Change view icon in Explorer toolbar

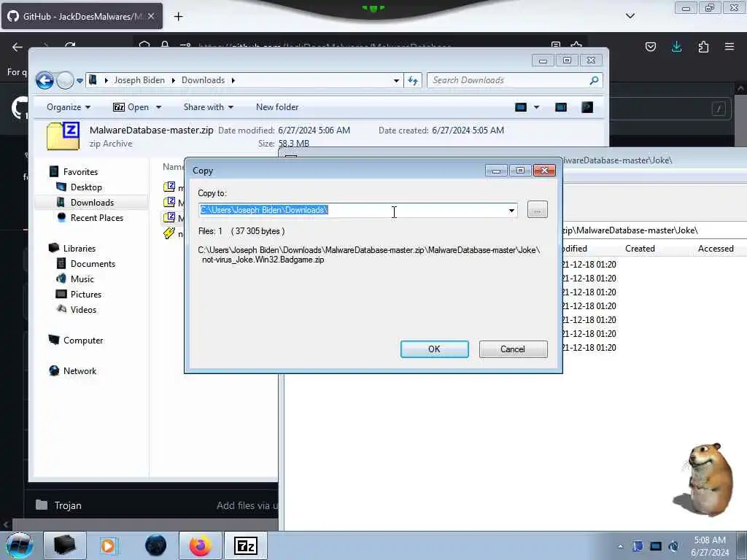[x=521, y=107]
